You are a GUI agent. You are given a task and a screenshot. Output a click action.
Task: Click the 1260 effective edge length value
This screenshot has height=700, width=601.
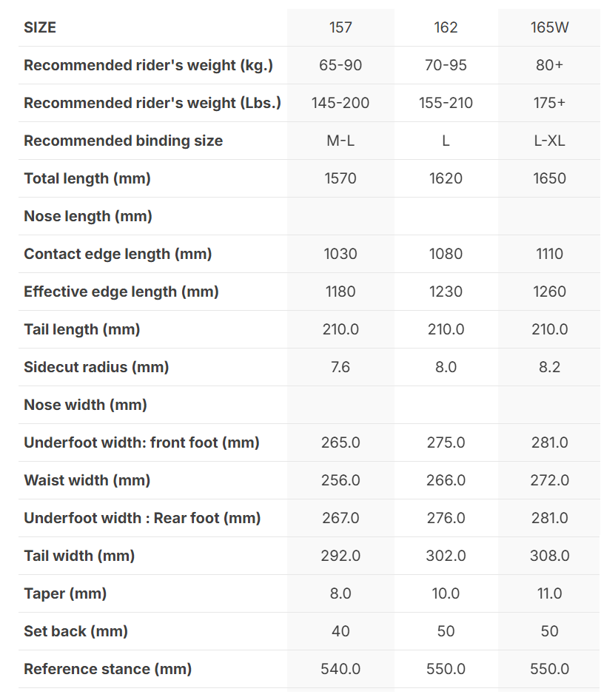pos(549,292)
